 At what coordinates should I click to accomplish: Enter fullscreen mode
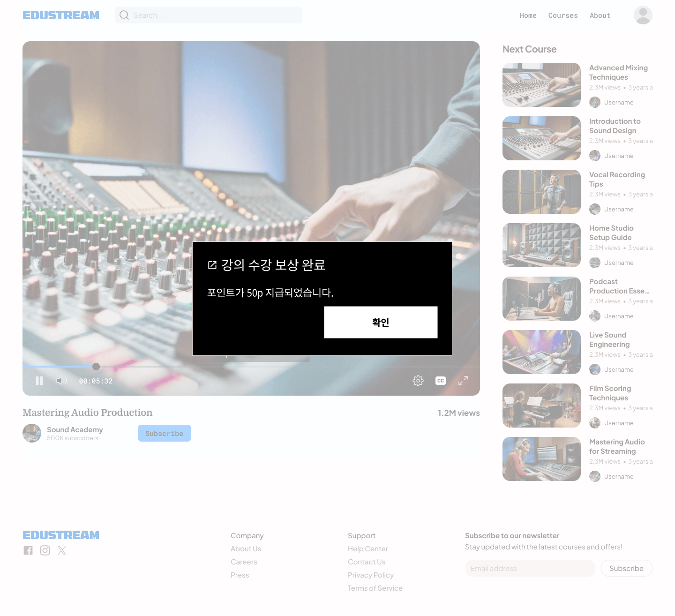(463, 381)
